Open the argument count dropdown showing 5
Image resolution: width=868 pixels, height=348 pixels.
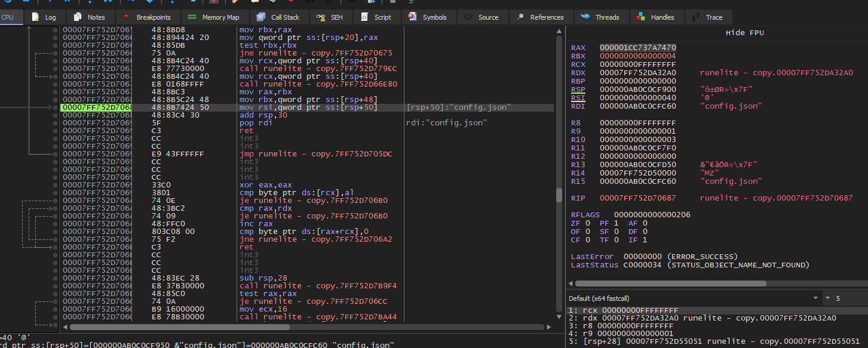pyautogui.click(x=836, y=298)
